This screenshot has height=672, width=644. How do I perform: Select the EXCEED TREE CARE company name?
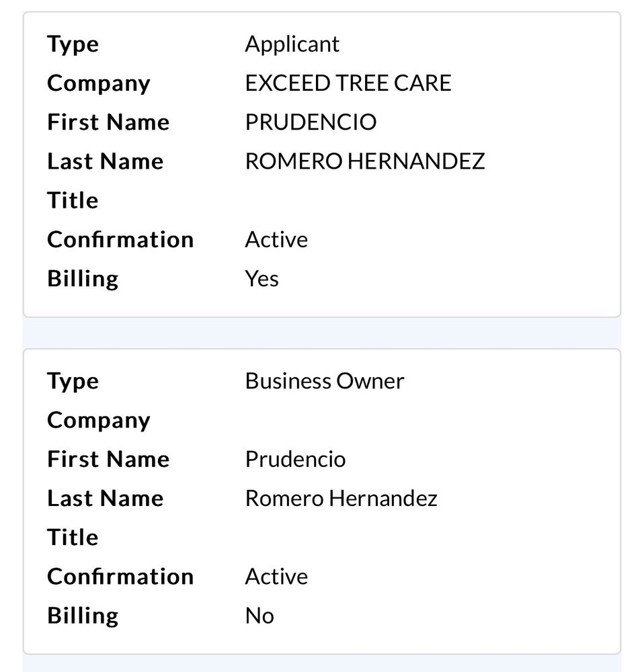coord(348,83)
